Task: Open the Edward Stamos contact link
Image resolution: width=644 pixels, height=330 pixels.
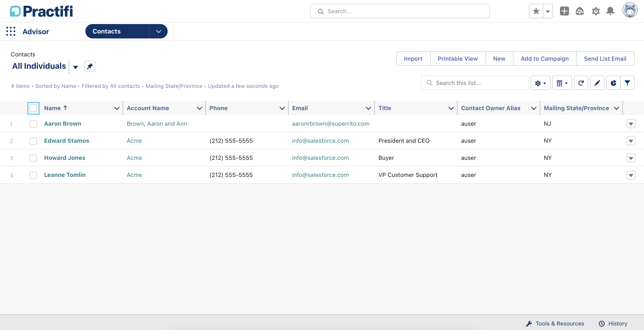Action: pos(67,140)
